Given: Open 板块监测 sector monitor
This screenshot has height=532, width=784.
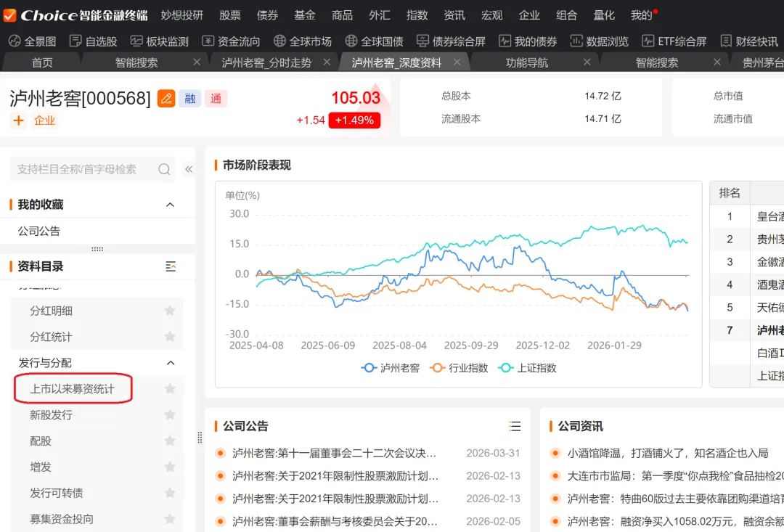Looking at the screenshot, I should click(160, 41).
